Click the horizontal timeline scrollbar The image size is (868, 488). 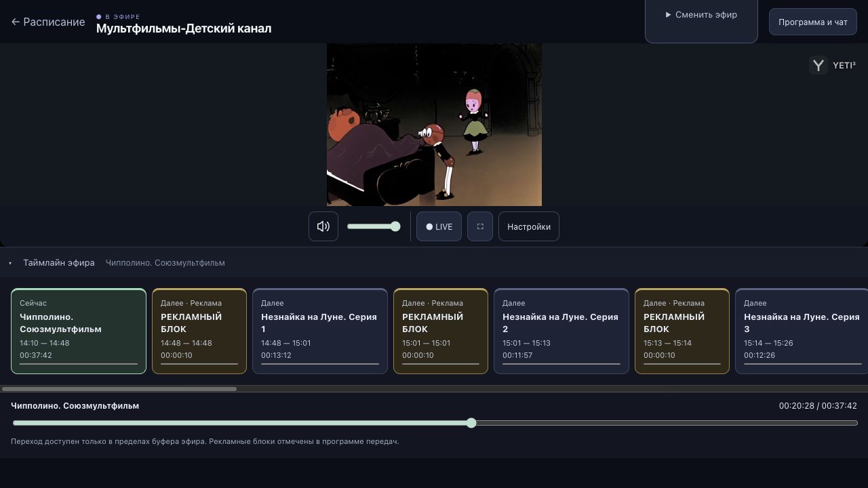coord(119,389)
